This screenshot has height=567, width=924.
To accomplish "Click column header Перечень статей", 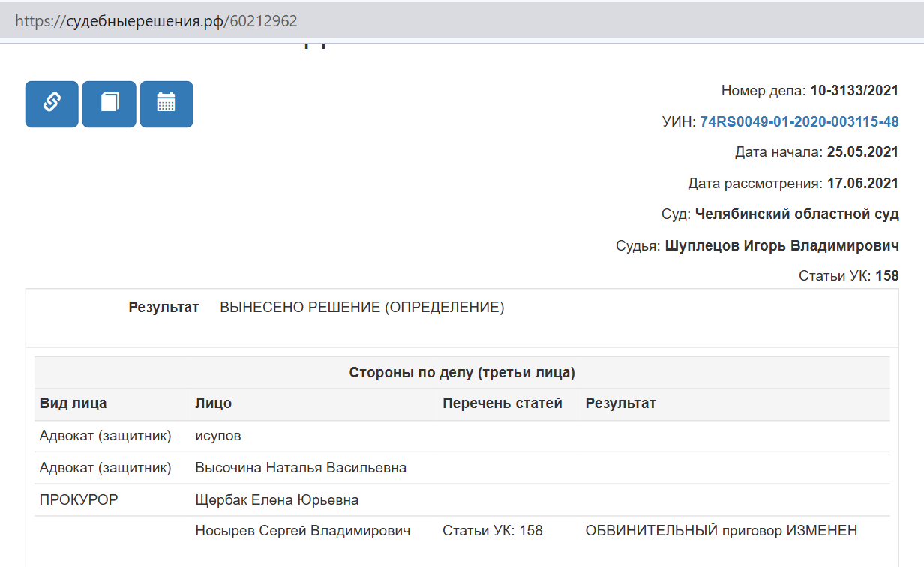I will (x=502, y=403).
